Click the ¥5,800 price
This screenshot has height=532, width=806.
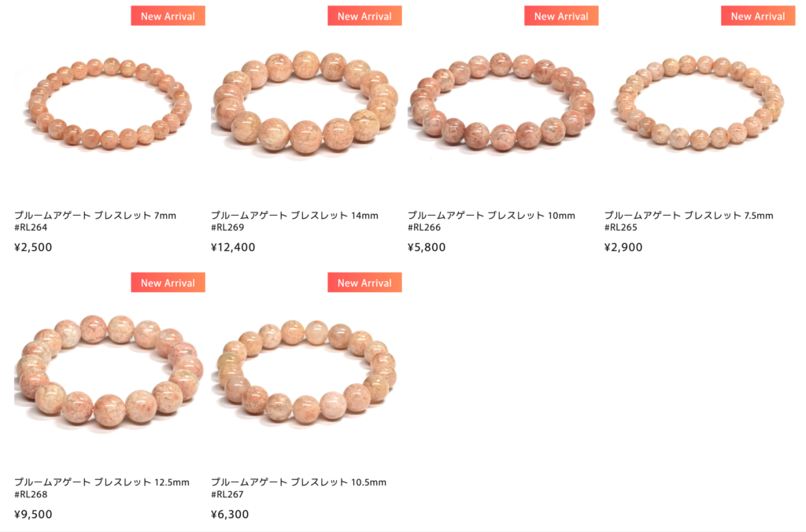click(x=427, y=247)
